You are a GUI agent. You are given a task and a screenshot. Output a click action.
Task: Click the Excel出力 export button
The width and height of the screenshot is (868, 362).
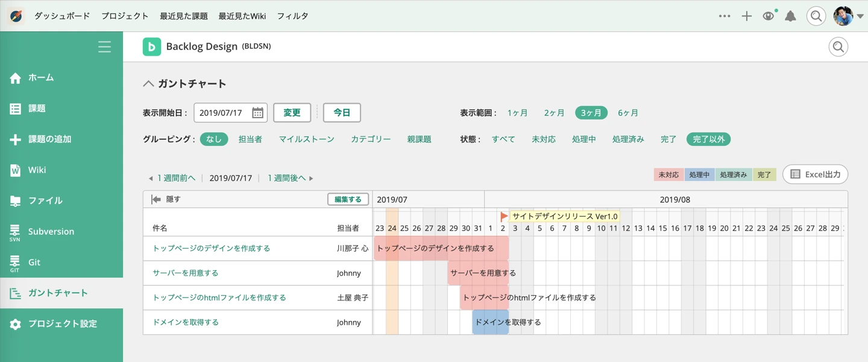tap(815, 174)
